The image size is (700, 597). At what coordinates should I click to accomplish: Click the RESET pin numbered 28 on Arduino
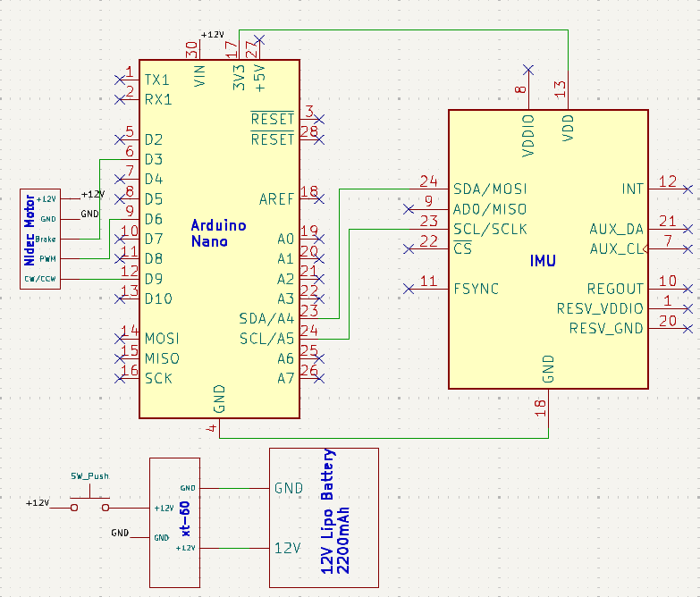[x=273, y=139]
